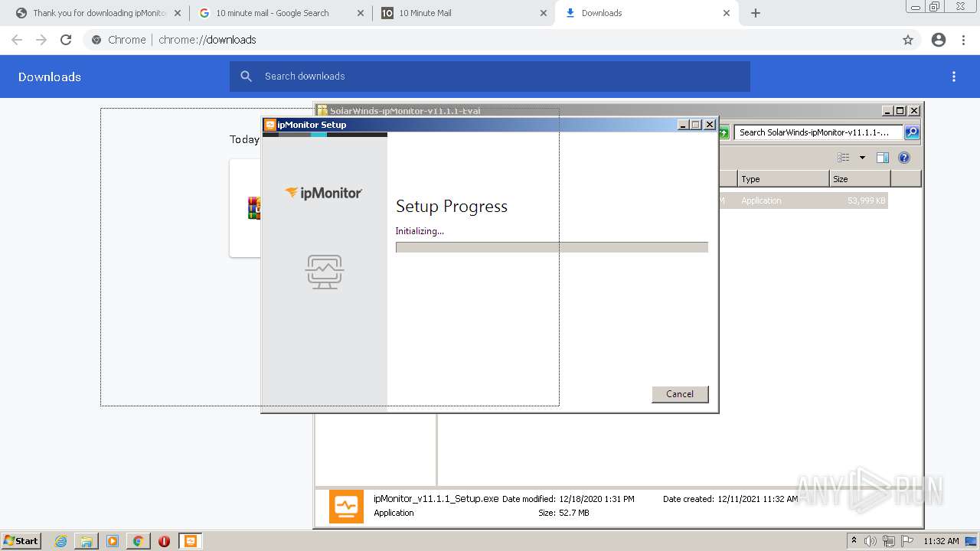Close the Explorer SolarWinds-ipMonitor window
Image resolution: width=980 pixels, height=551 pixels.
tap(914, 111)
